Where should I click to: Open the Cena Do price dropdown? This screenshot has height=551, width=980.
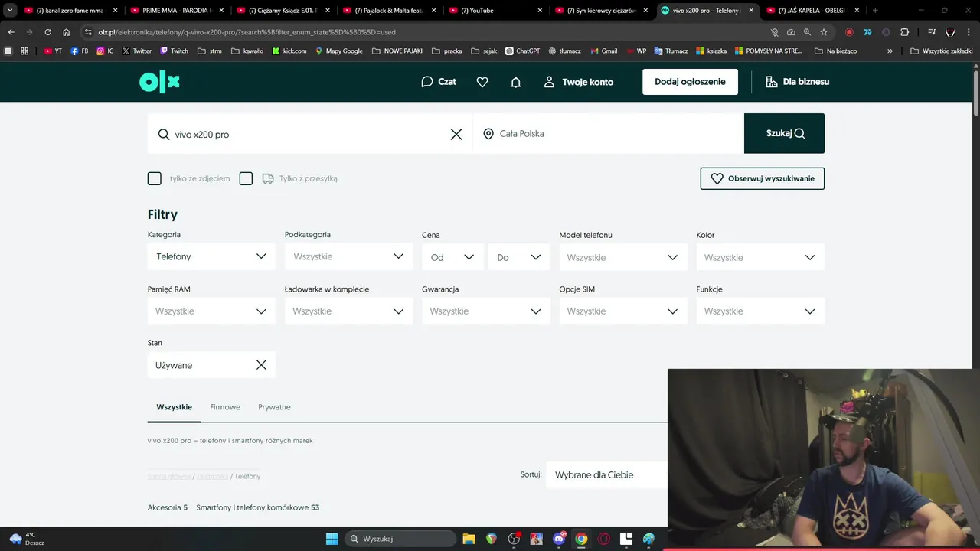(x=519, y=257)
